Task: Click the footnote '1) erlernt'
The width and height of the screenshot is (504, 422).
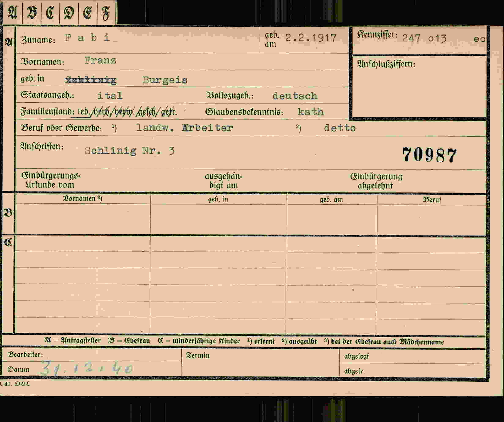Action: tap(261, 341)
